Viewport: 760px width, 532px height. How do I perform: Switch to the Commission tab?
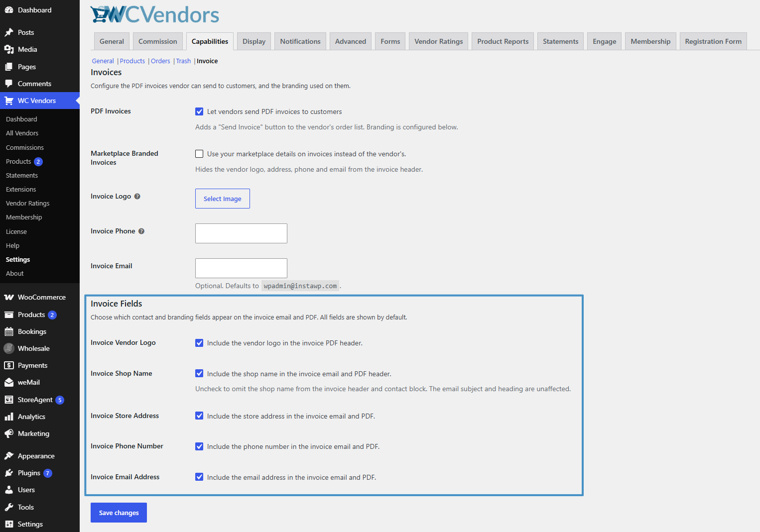pos(158,41)
